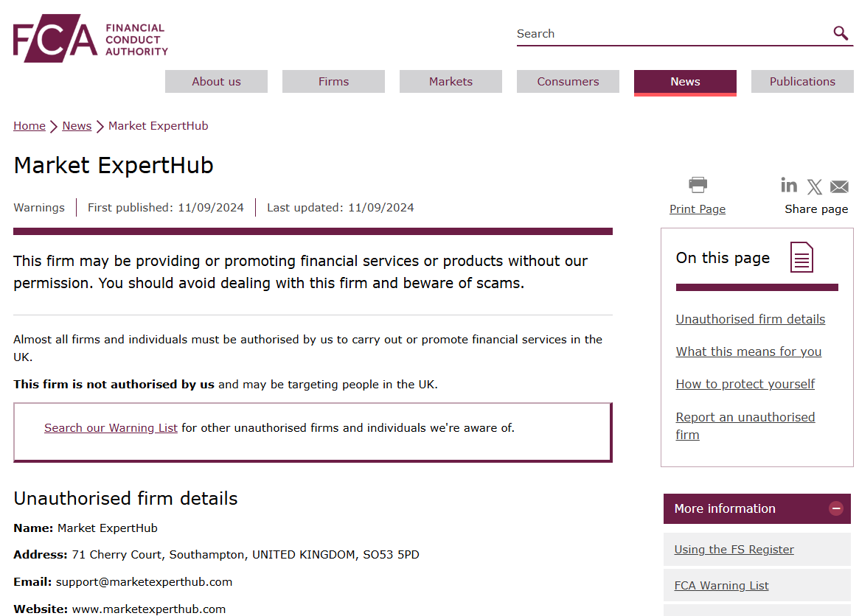Image resolution: width=859 pixels, height=616 pixels.
Task: Collapse the More information section
Action: click(835, 508)
